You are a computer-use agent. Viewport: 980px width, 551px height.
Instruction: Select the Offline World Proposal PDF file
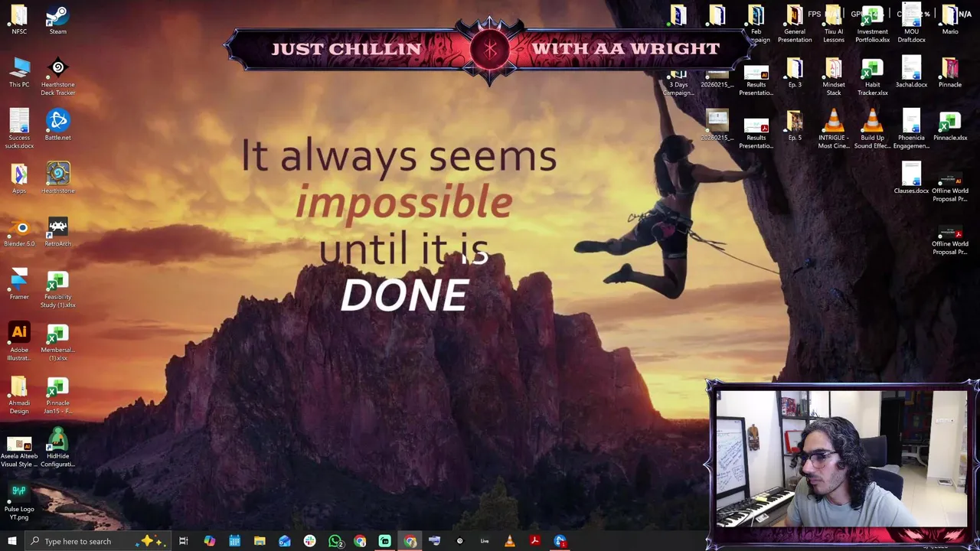[x=950, y=239]
